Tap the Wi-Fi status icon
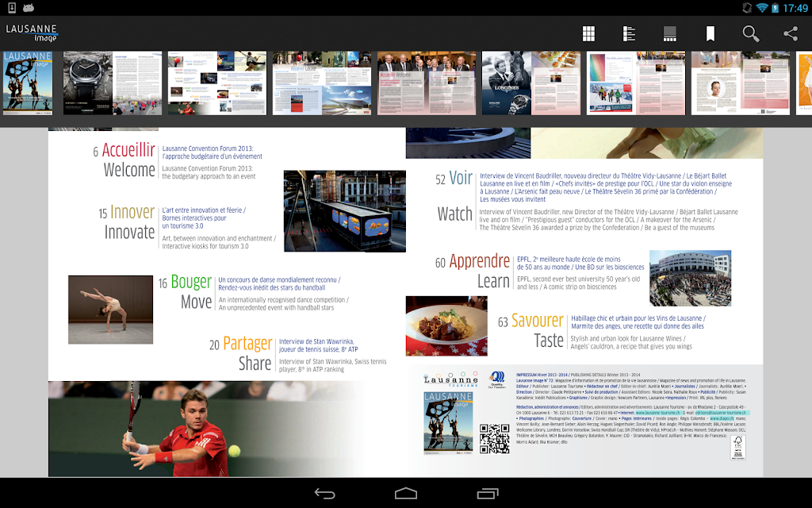The width and height of the screenshot is (812, 508). click(x=761, y=7)
